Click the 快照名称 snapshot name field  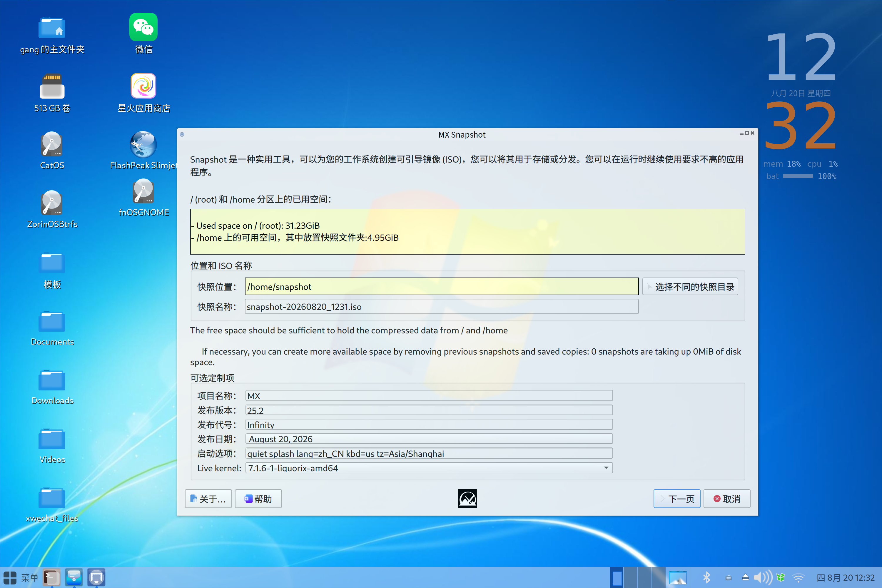(441, 307)
